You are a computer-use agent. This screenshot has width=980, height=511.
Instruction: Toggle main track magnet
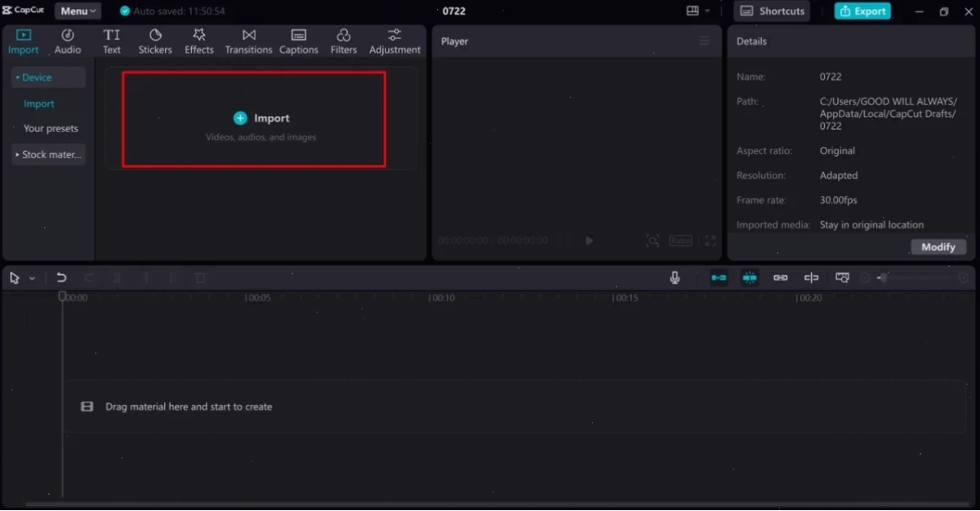pyautogui.click(x=719, y=278)
